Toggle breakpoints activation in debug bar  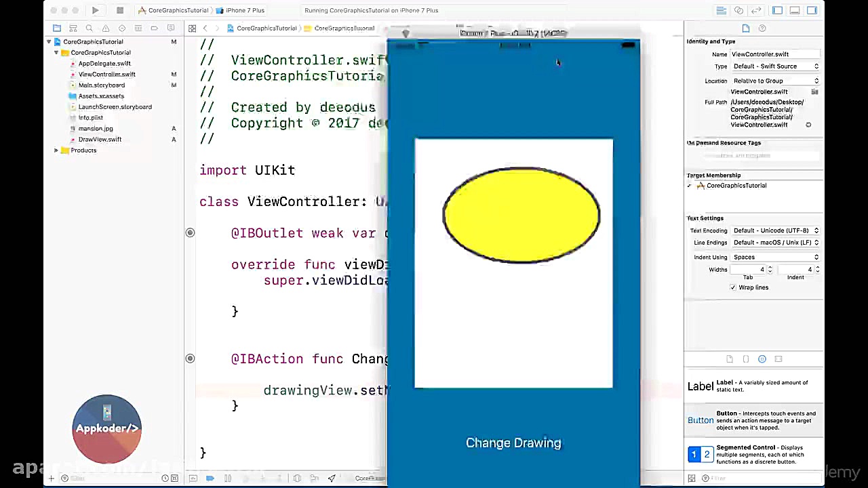pos(210,478)
